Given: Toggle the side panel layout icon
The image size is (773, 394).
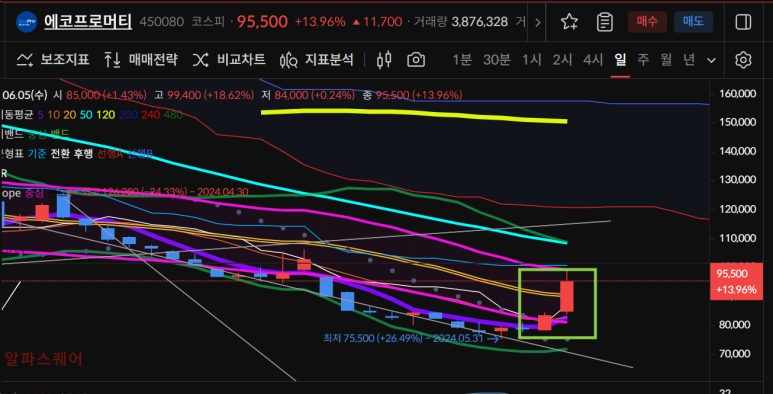Looking at the screenshot, I should pyautogui.click(x=743, y=22).
